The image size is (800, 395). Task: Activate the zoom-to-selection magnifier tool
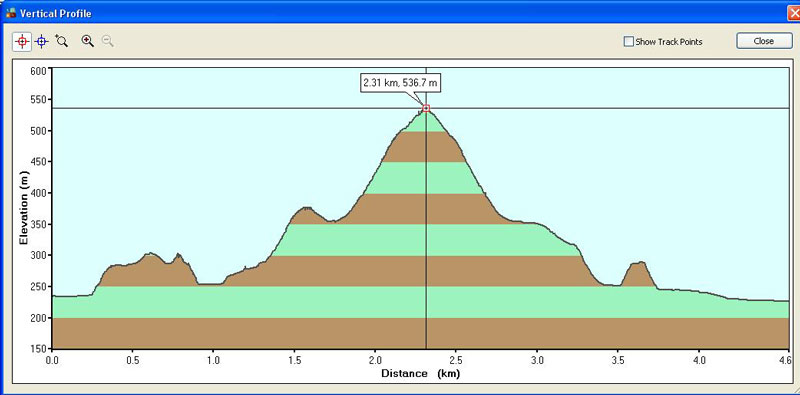[x=62, y=41]
